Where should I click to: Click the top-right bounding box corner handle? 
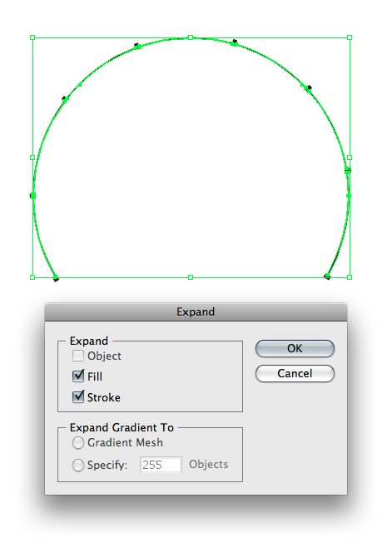(x=350, y=37)
